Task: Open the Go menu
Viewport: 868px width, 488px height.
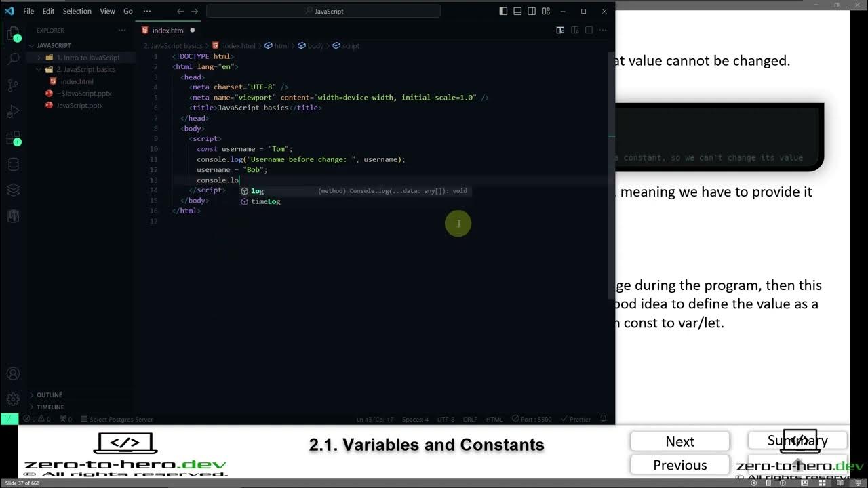Action: [128, 11]
